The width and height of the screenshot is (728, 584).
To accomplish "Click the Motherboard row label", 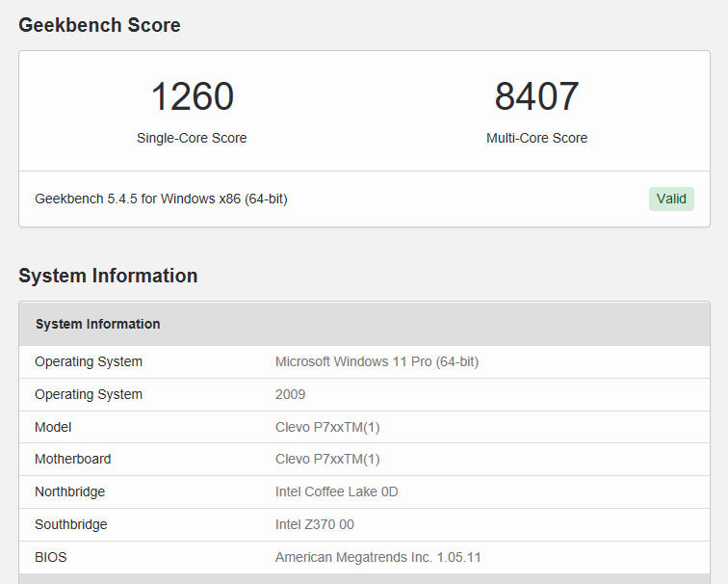I will point(73,459).
